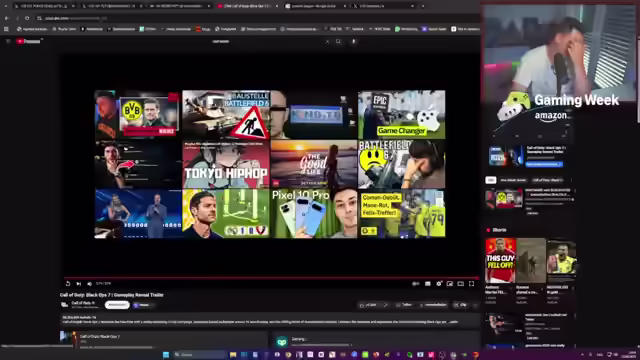The image size is (640, 360).
Task: Enter fullscreen mode on the player
Action: (x=471, y=284)
